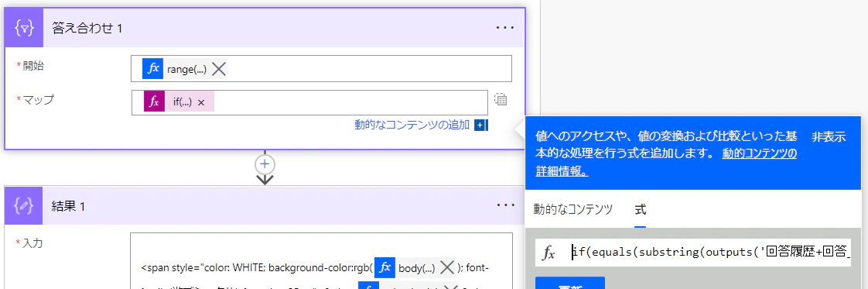Image resolution: width=868 pixels, height=289 pixels.
Task: Click the 更新 update button
Action: tap(569, 284)
